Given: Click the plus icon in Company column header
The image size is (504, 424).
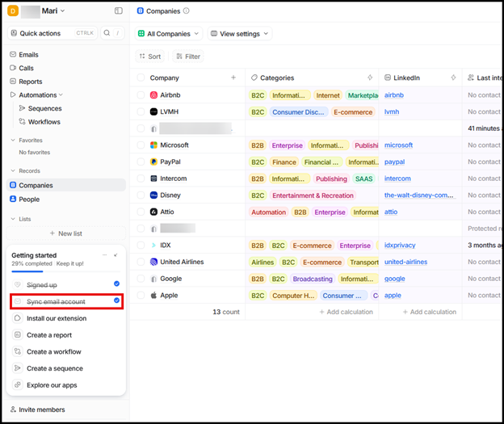Looking at the screenshot, I should click(x=234, y=78).
